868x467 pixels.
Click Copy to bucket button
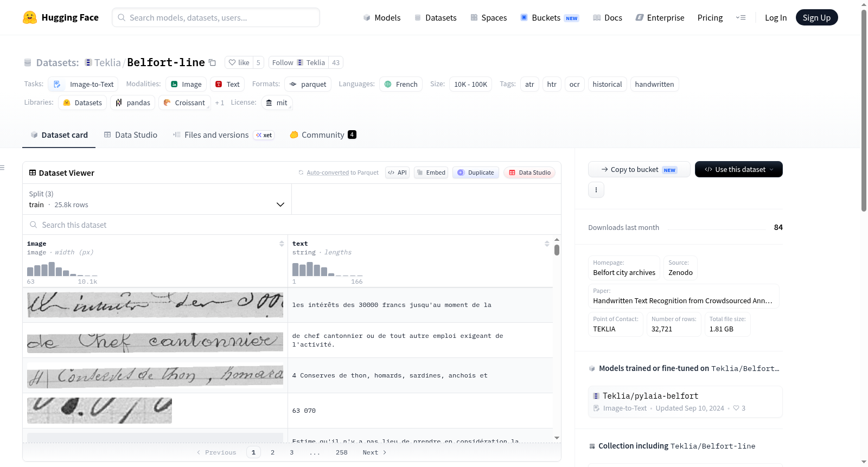coord(639,169)
